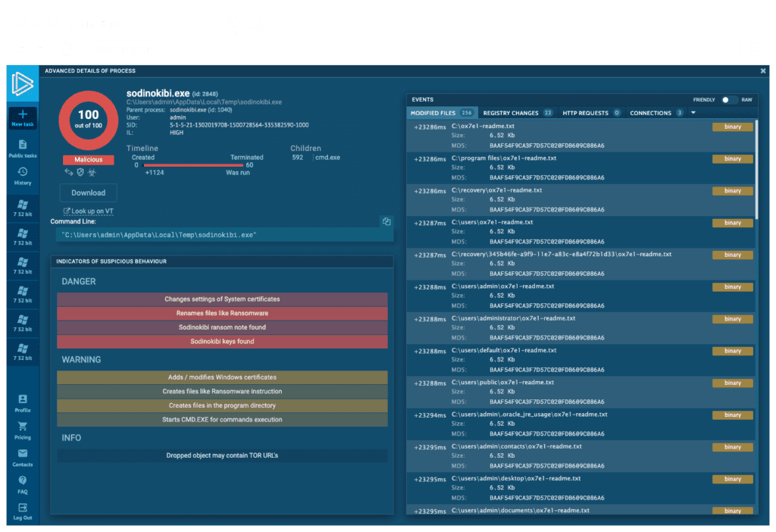The height and width of the screenshot is (532, 776).
Task: Click the Command Line text field
Action: 224,235
